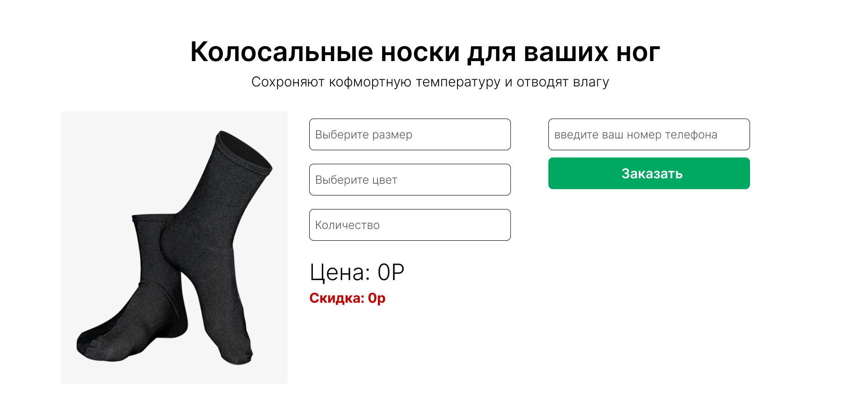The image size is (868, 419).
Task: Focus the phone number input field
Action: click(649, 134)
